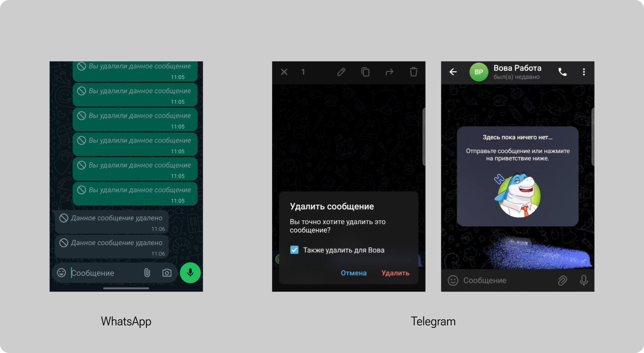
Task: Click the Delete button to confirm deletion
Action: point(395,273)
